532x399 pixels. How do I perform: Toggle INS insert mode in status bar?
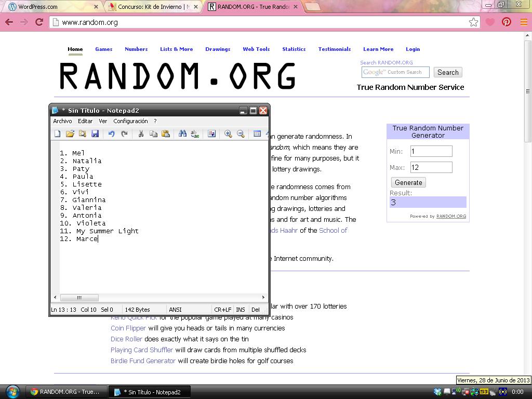[241, 310]
